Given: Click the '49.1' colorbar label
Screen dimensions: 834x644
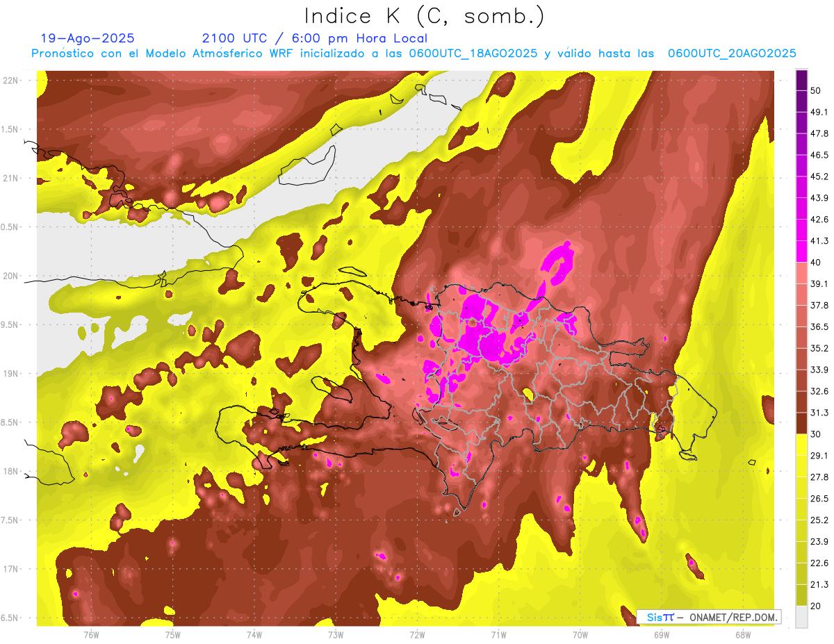Looking at the screenshot, I should [819, 113].
